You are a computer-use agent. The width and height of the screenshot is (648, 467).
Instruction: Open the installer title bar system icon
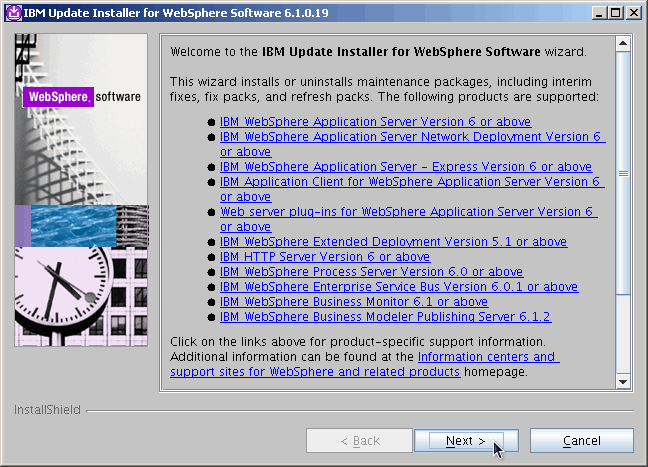click(x=12, y=12)
